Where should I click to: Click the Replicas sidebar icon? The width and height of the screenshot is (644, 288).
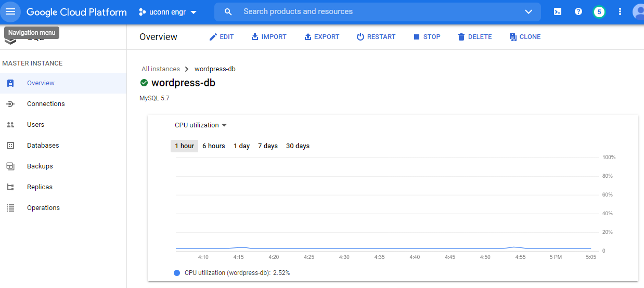click(x=10, y=187)
